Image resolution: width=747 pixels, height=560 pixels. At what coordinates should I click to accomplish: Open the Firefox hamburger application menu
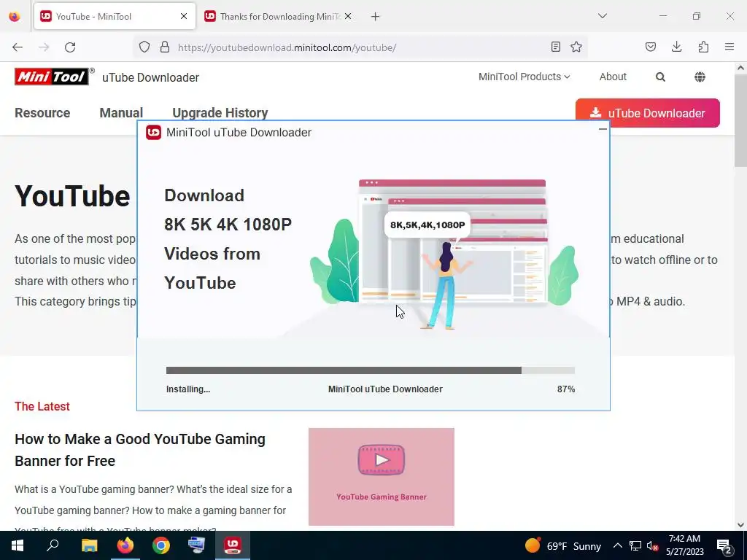pos(729,47)
